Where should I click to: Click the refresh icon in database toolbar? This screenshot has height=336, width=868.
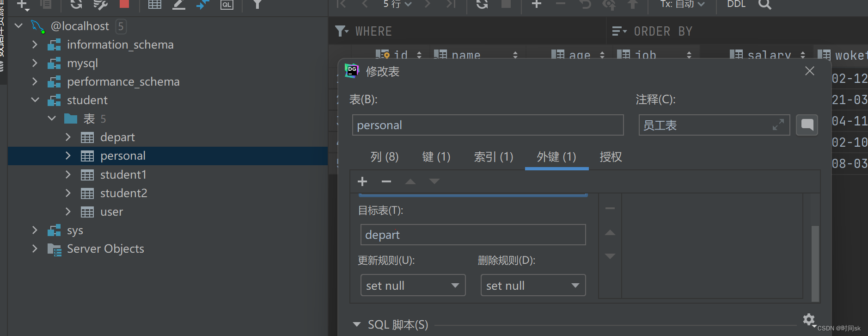click(75, 4)
